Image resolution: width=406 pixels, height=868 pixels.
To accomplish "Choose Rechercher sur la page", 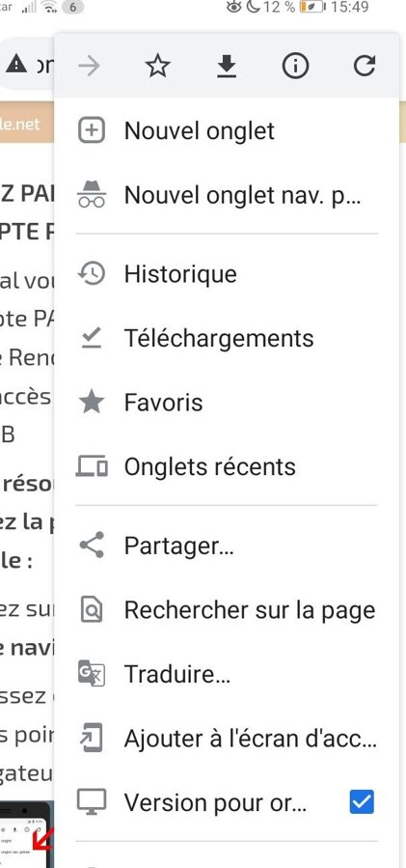I will point(227,610).
